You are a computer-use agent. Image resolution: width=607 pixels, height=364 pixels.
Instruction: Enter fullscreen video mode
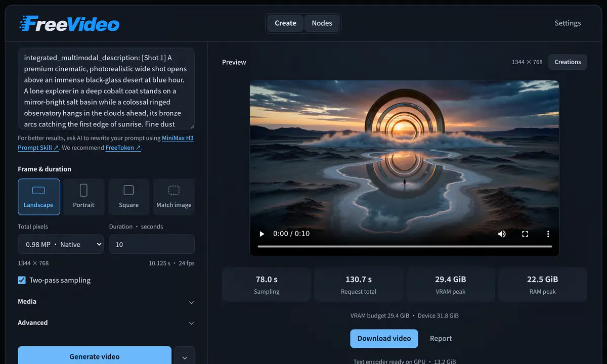click(x=525, y=234)
